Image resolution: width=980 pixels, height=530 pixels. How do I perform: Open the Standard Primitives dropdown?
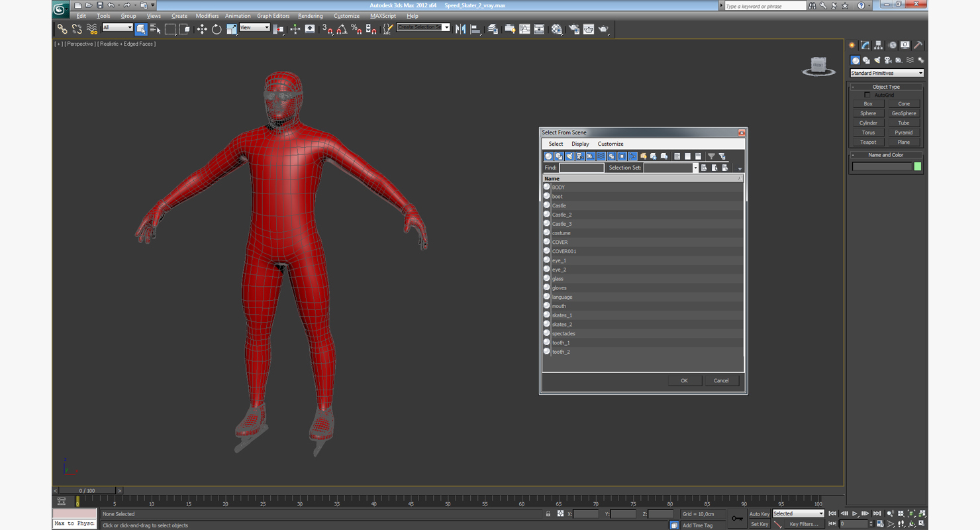(887, 73)
